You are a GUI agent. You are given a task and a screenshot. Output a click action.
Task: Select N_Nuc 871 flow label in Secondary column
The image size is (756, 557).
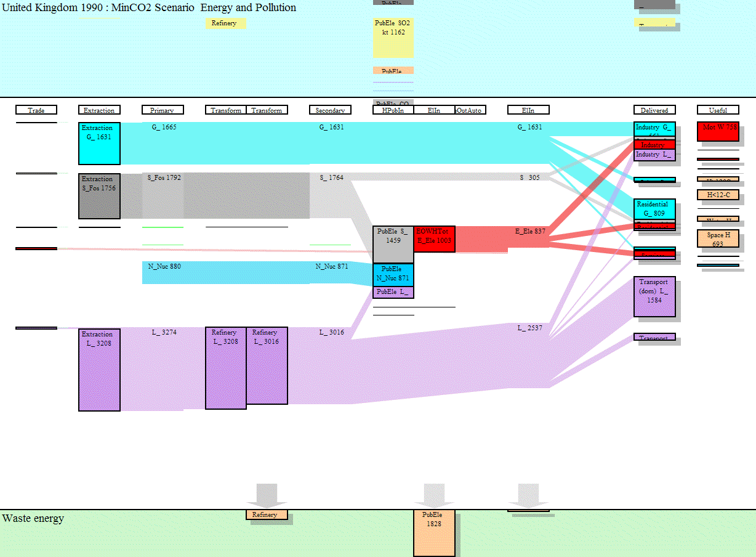(x=332, y=266)
